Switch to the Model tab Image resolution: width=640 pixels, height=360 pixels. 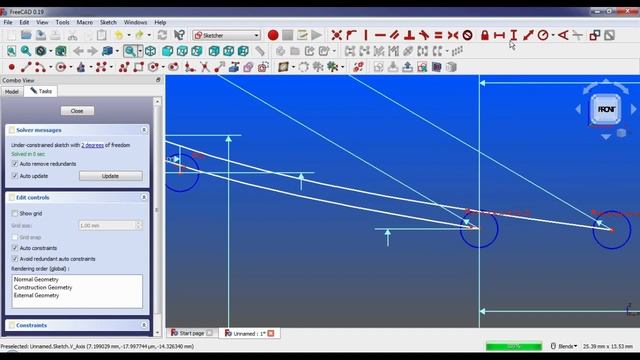tap(12, 91)
